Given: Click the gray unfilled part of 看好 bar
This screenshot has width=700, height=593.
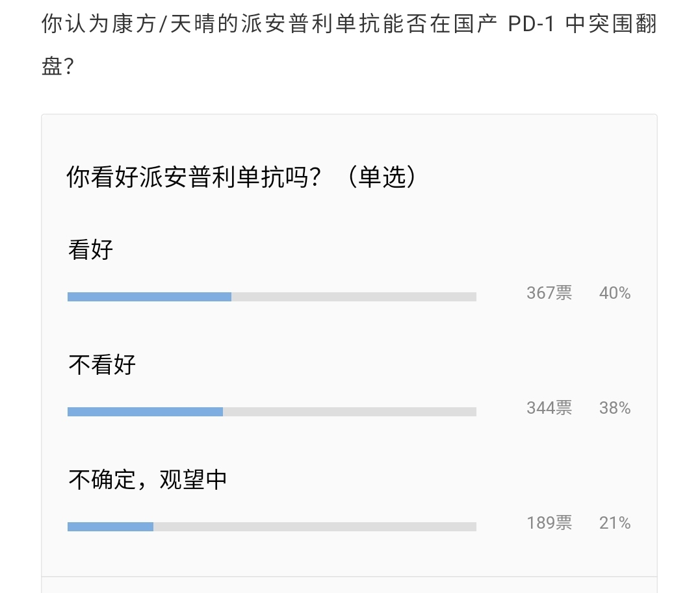Looking at the screenshot, I should point(354,297).
